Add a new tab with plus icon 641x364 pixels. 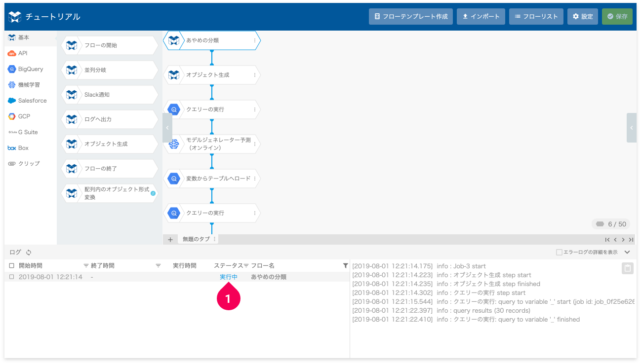coord(170,239)
